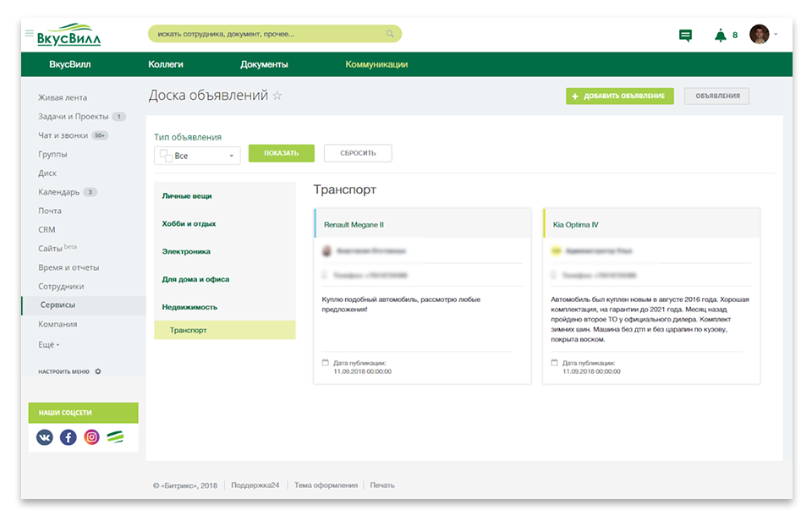Image resolution: width=812 pixels, height=516 pixels.
Task: Click the notification count 8
Action: click(x=735, y=36)
